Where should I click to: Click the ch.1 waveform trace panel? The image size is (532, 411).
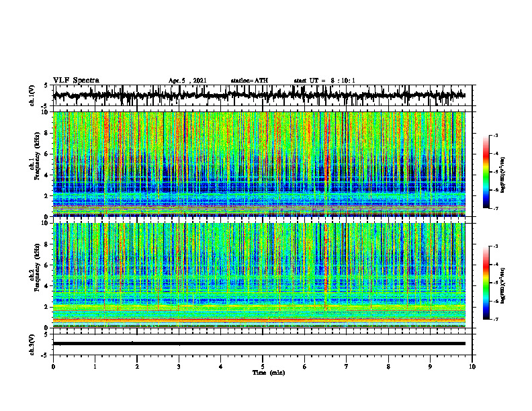coord(262,95)
